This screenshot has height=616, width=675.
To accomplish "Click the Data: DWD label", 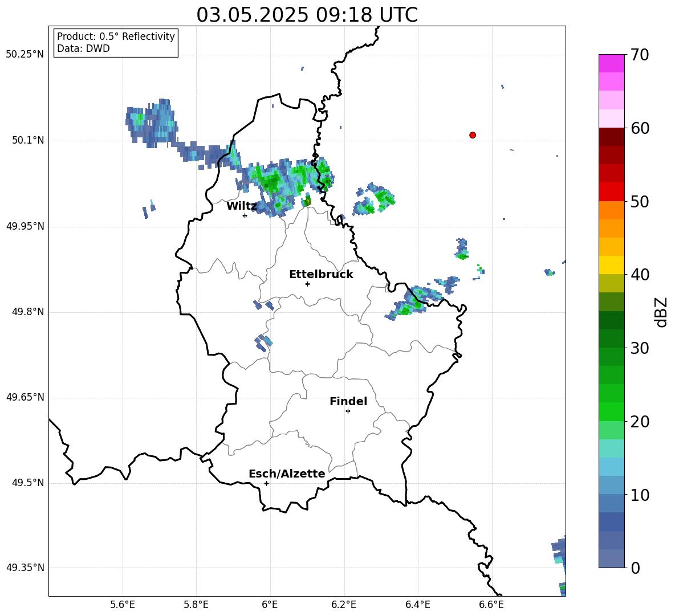I will click(x=83, y=48).
